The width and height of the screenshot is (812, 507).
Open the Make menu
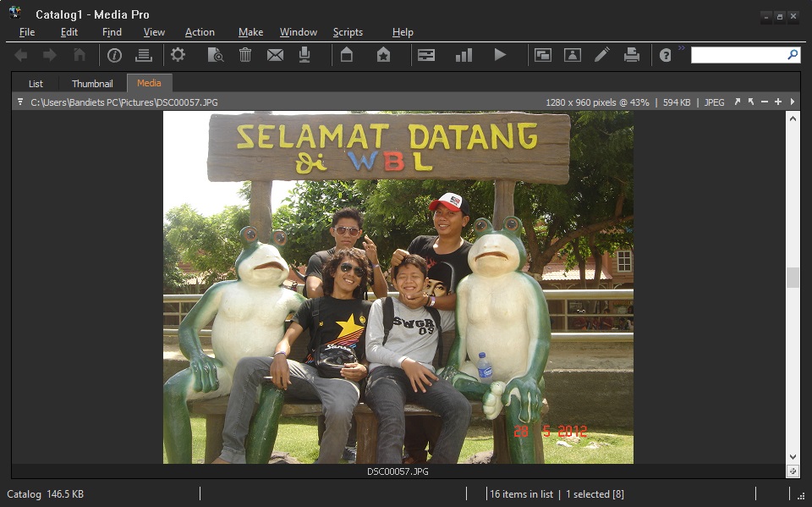250,32
